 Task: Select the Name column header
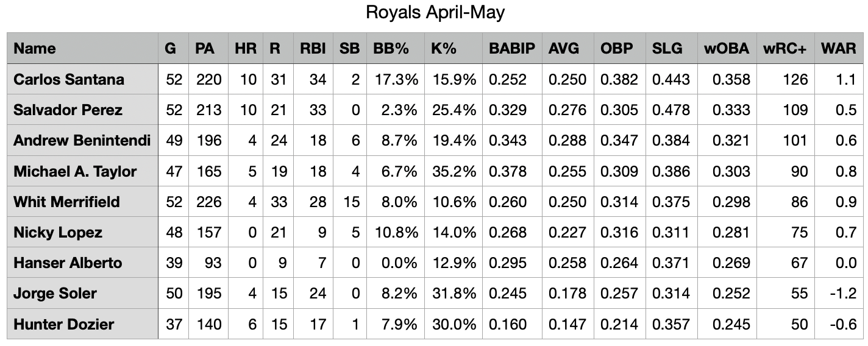pos(35,48)
